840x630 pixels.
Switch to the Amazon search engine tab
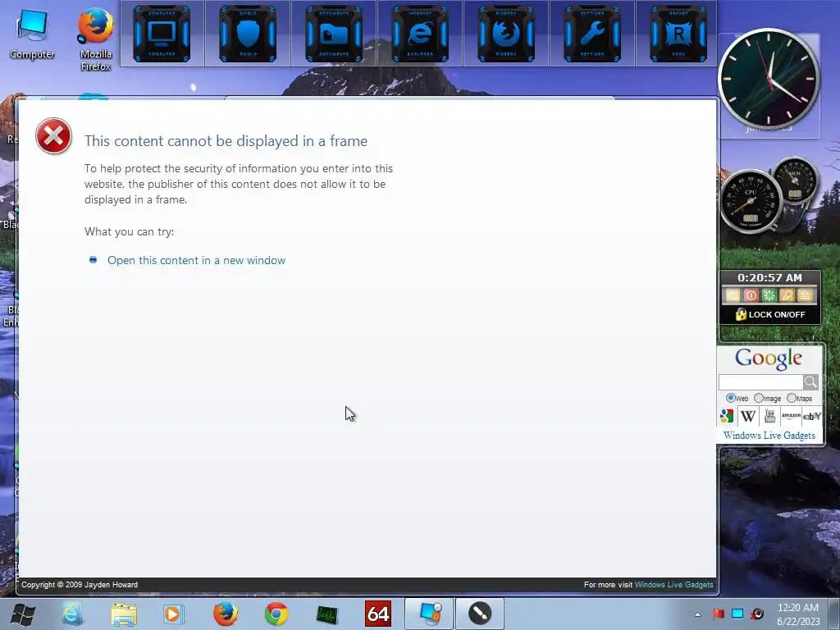pyautogui.click(x=792, y=416)
